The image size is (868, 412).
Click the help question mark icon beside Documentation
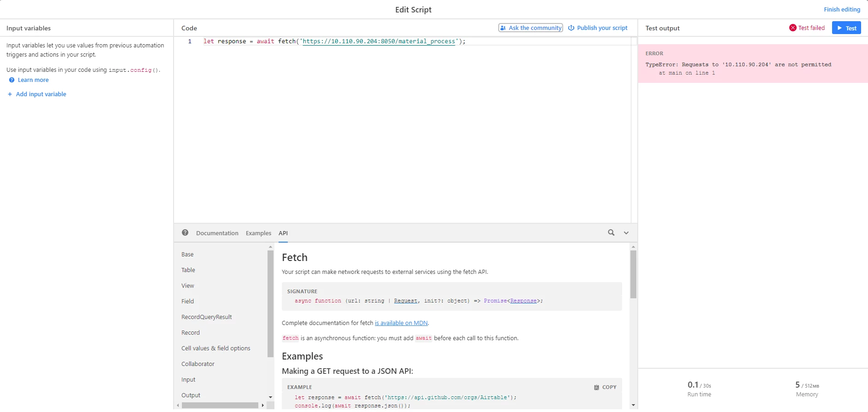pyautogui.click(x=185, y=233)
